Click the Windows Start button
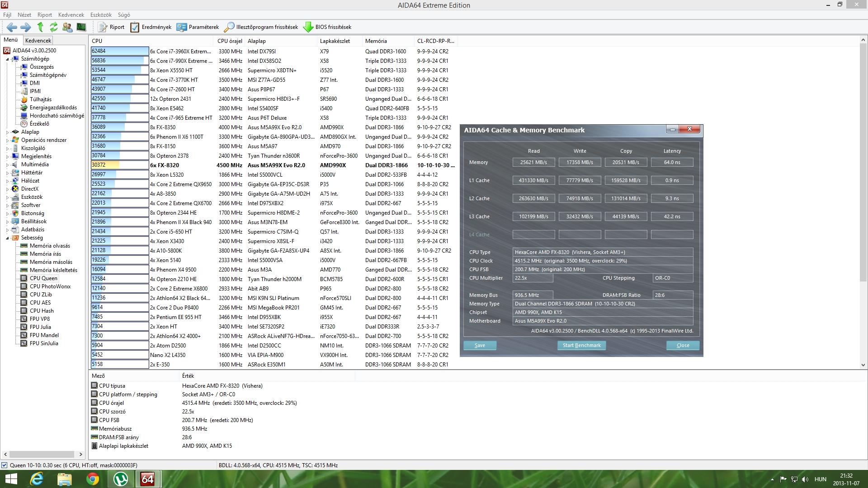868x488 pixels. tap(11, 479)
